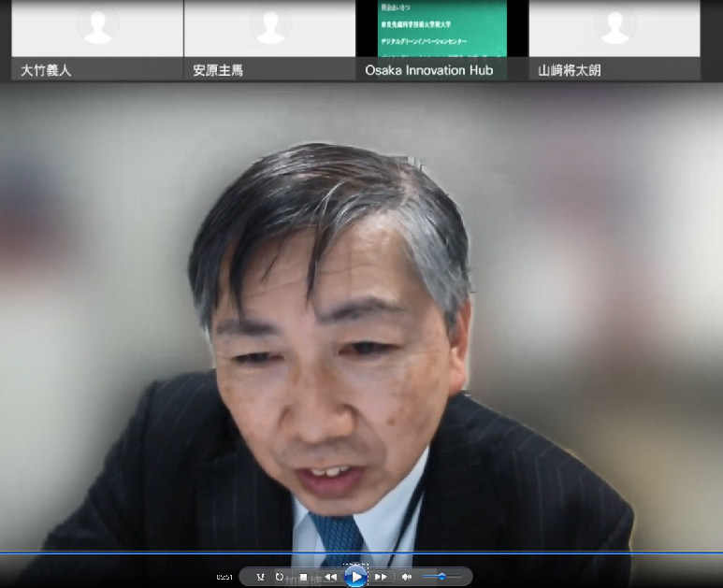Click the elapsed time display 02:51
This screenshot has width=723, height=588.
(x=224, y=577)
